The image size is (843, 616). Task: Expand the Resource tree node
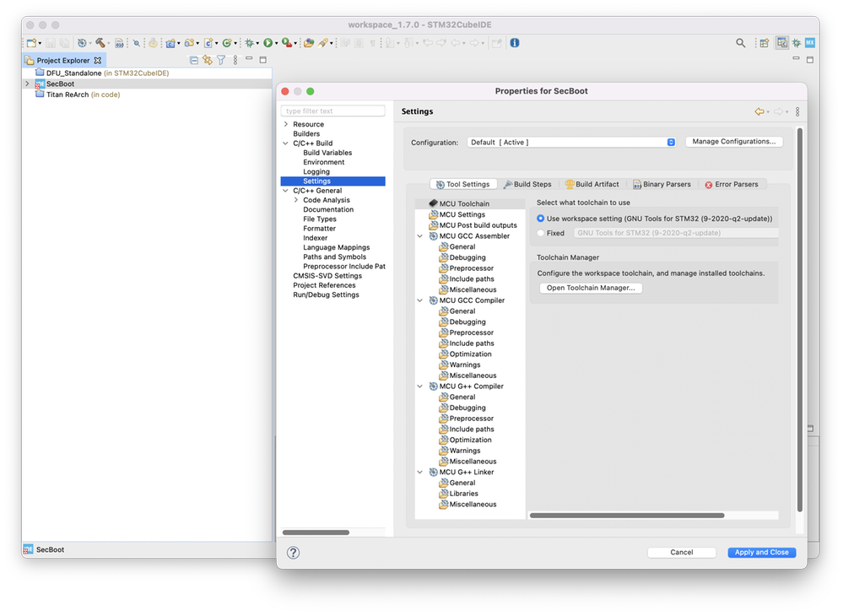[x=285, y=124]
